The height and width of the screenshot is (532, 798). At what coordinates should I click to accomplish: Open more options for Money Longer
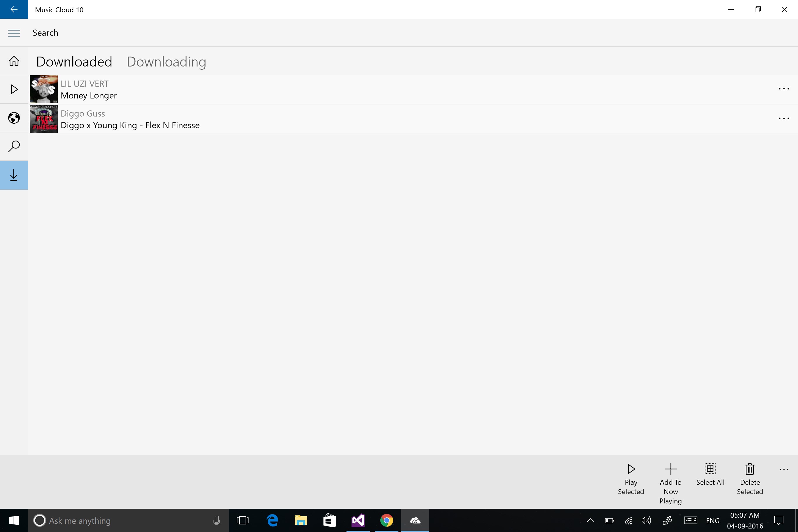[x=784, y=89]
